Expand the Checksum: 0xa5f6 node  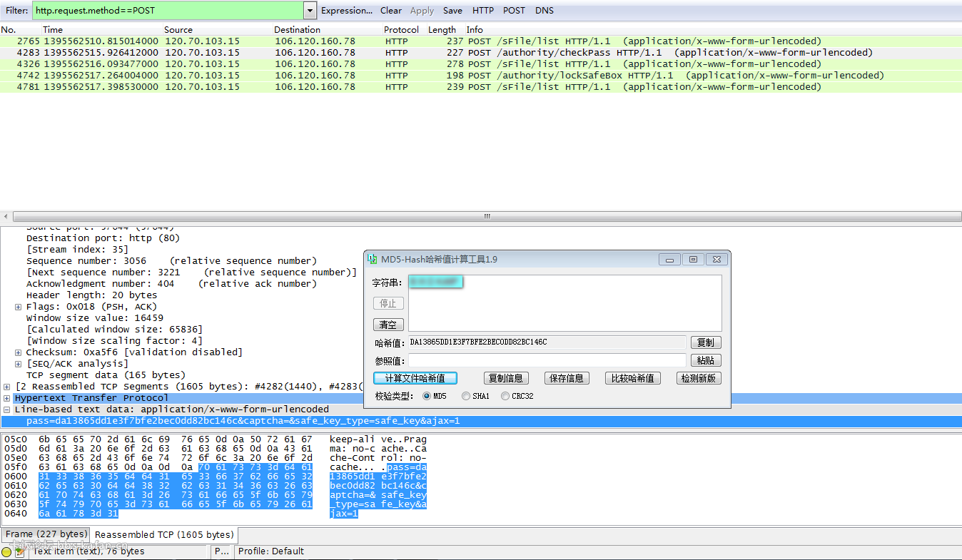[x=18, y=352]
